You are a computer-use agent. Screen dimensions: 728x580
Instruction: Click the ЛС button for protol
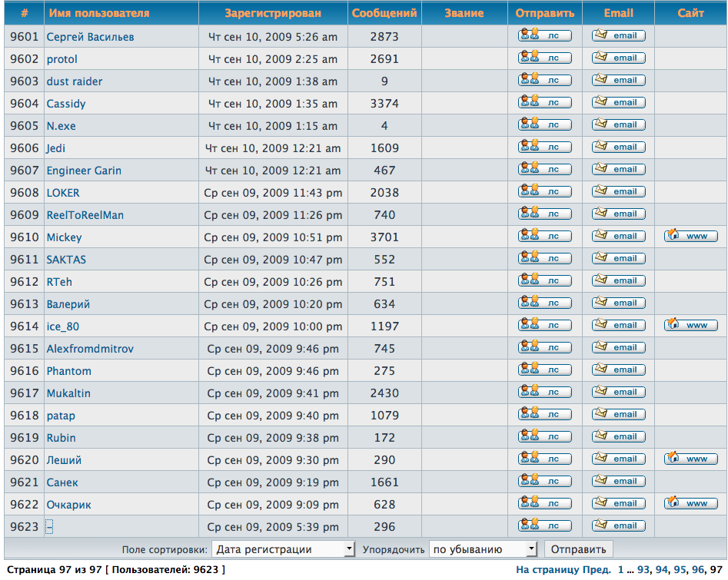pyautogui.click(x=544, y=58)
